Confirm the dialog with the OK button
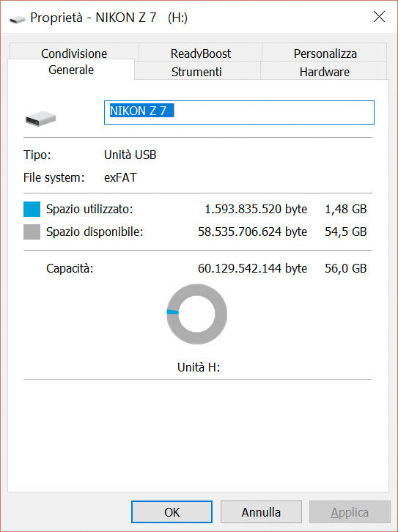 click(x=172, y=511)
